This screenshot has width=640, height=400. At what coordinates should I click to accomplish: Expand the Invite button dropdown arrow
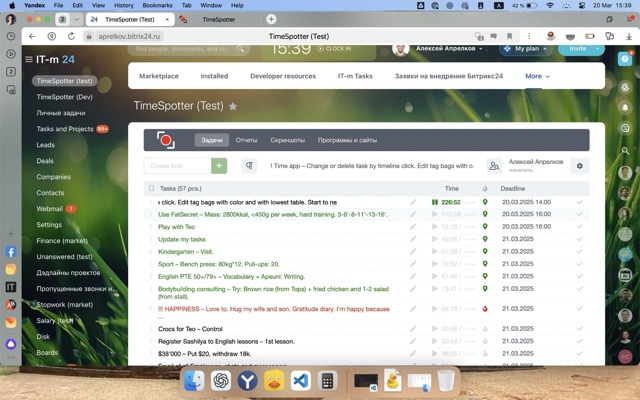597,48
